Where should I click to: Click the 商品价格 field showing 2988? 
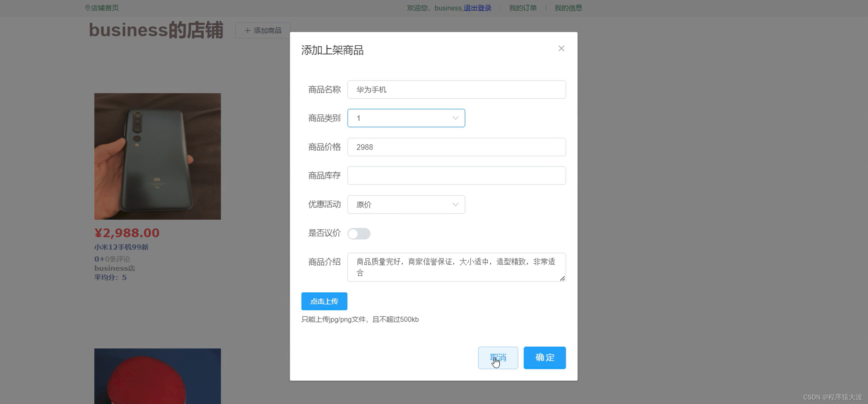pyautogui.click(x=456, y=147)
